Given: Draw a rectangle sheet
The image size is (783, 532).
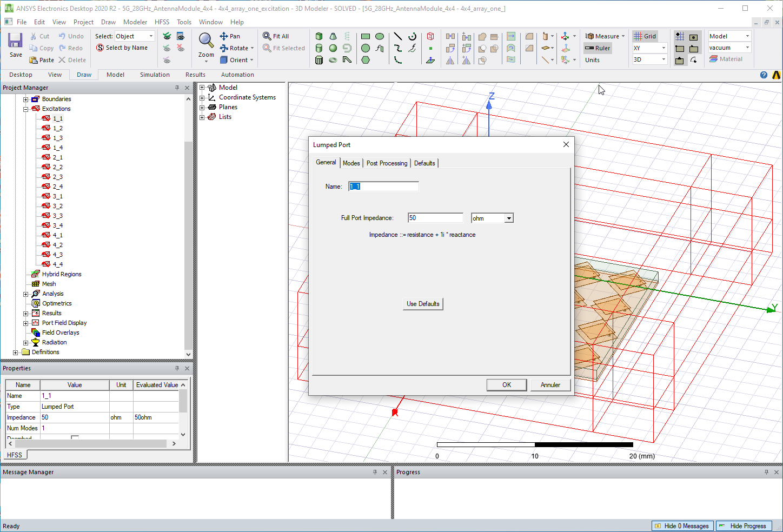Looking at the screenshot, I should pos(366,36).
